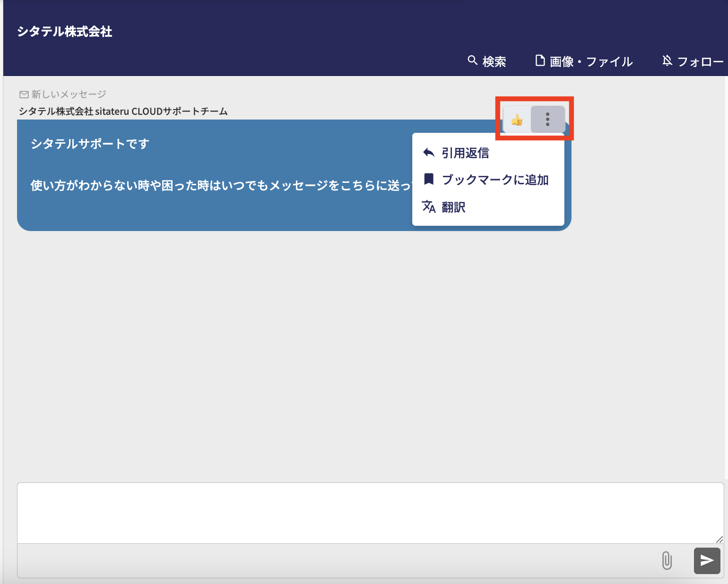Click the textarea resize handle corner
Screen dimensions: 728x584
(719, 539)
